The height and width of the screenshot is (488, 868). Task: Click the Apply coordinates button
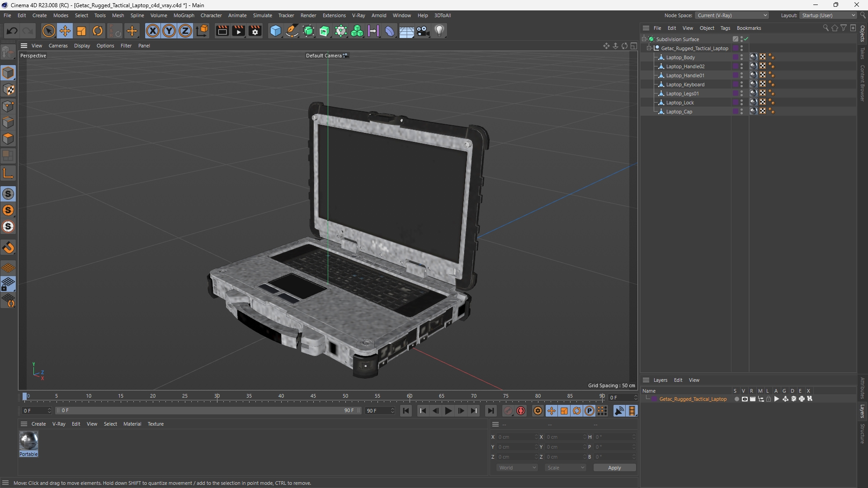pos(614,468)
